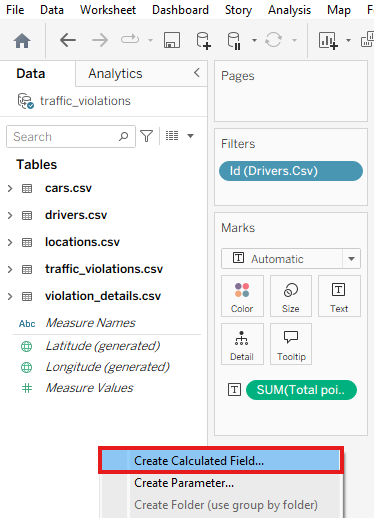Collapse the side pane with the chevron
374x518 pixels.
[197, 72]
